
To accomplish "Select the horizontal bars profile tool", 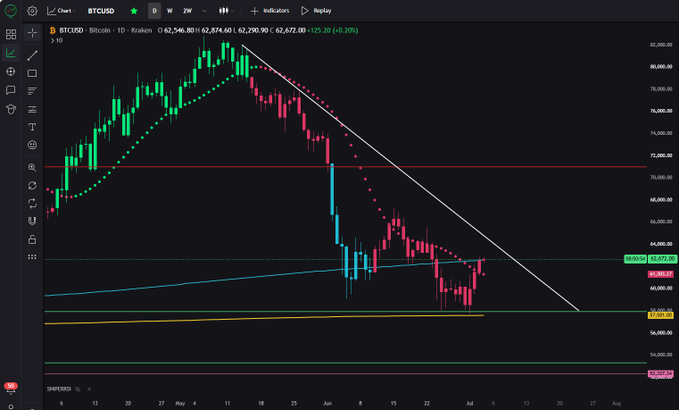I will click(32, 91).
